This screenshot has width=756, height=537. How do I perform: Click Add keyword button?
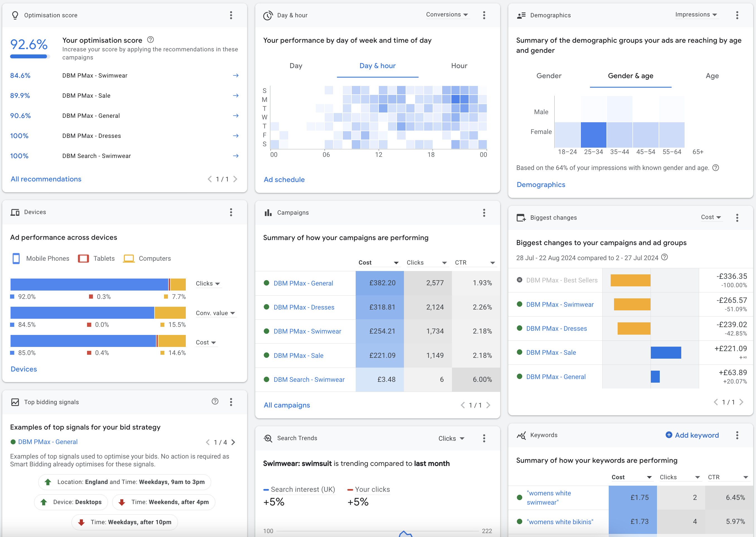pyautogui.click(x=692, y=435)
